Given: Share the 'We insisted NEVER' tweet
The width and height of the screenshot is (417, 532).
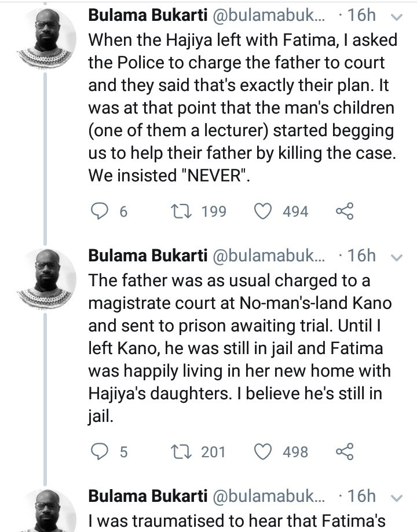Looking at the screenshot, I should click(344, 212).
